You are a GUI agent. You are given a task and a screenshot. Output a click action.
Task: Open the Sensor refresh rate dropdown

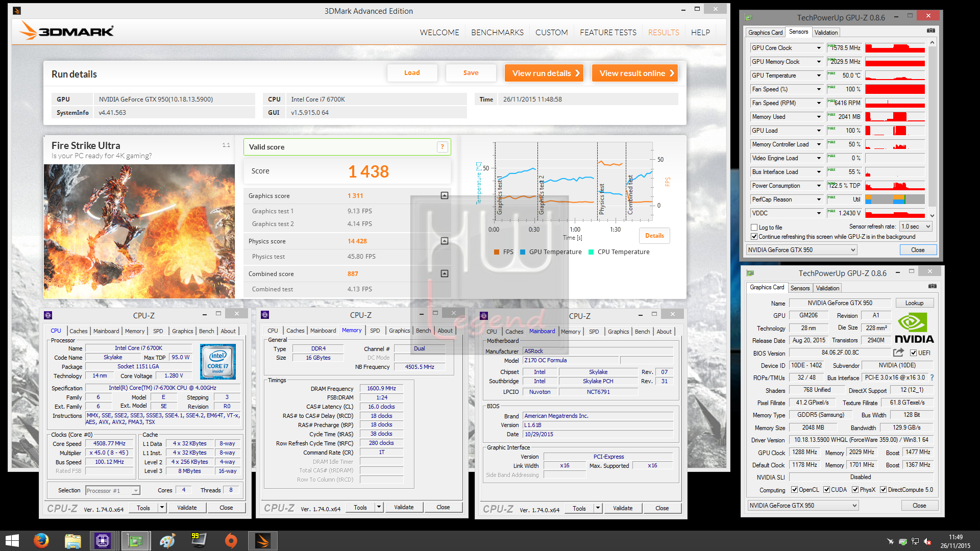[916, 227]
